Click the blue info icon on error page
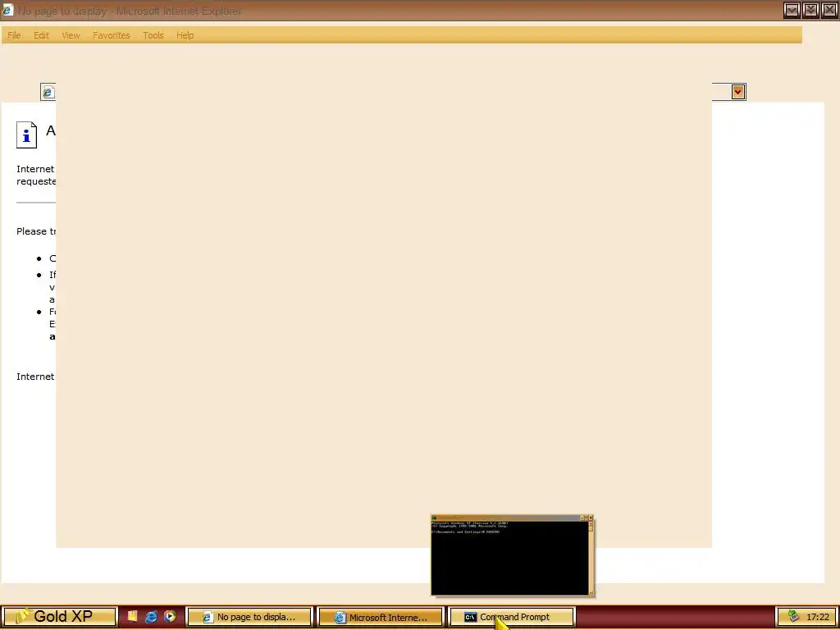Screen dimensions: 840x630 click(27, 135)
